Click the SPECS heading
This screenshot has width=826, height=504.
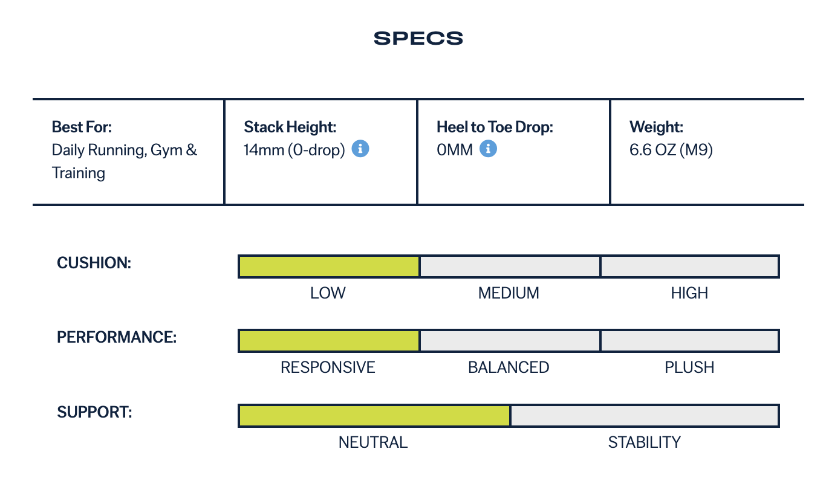pos(418,39)
